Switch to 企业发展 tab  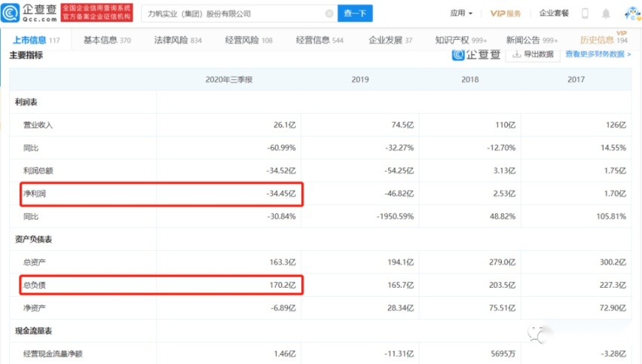(x=390, y=40)
